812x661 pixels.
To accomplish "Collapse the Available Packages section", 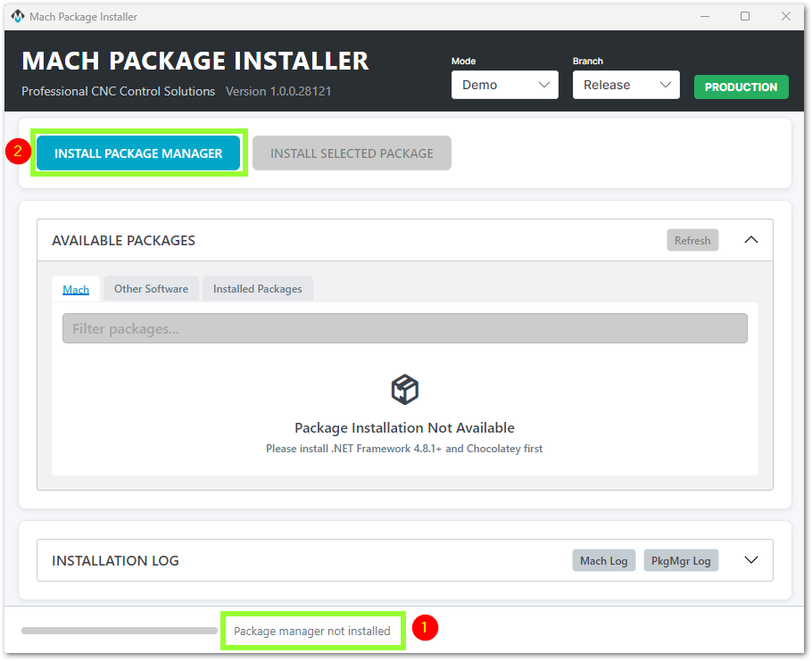I will point(750,240).
